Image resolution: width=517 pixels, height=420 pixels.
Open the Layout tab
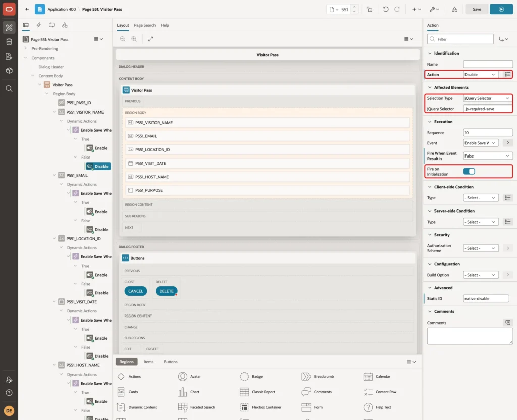click(x=123, y=25)
